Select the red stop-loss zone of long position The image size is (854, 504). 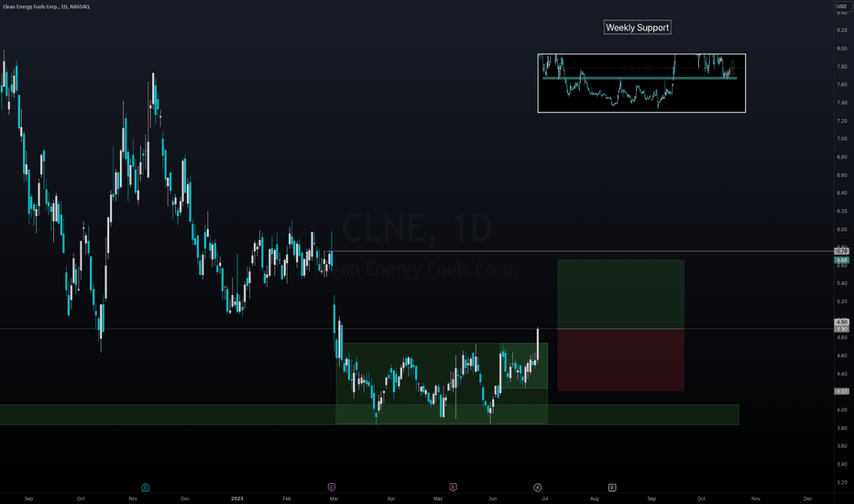[x=621, y=359]
